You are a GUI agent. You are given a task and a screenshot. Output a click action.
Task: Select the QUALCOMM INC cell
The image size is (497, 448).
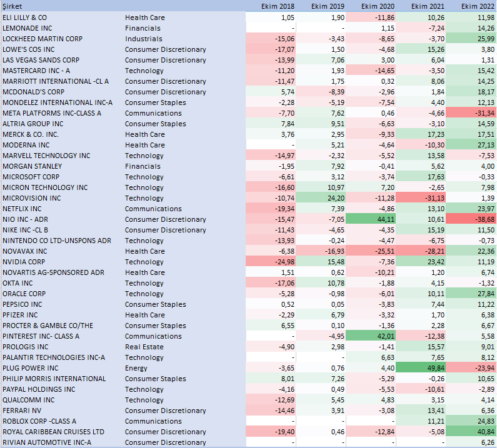29,399
